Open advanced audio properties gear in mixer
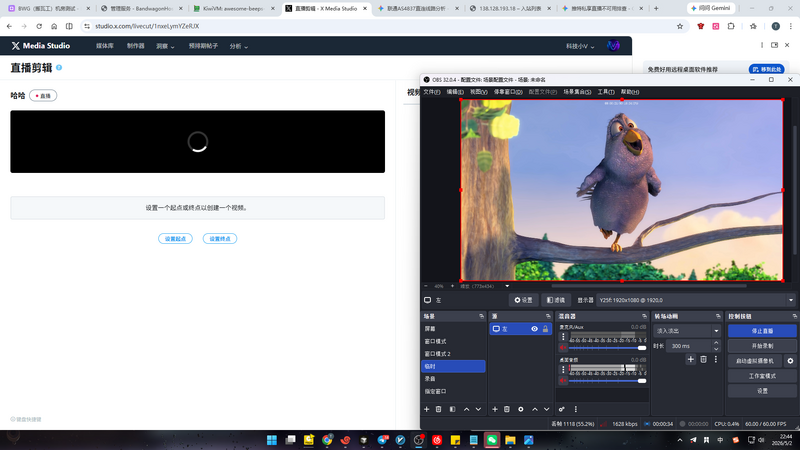800x450 pixels. (x=562, y=409)
